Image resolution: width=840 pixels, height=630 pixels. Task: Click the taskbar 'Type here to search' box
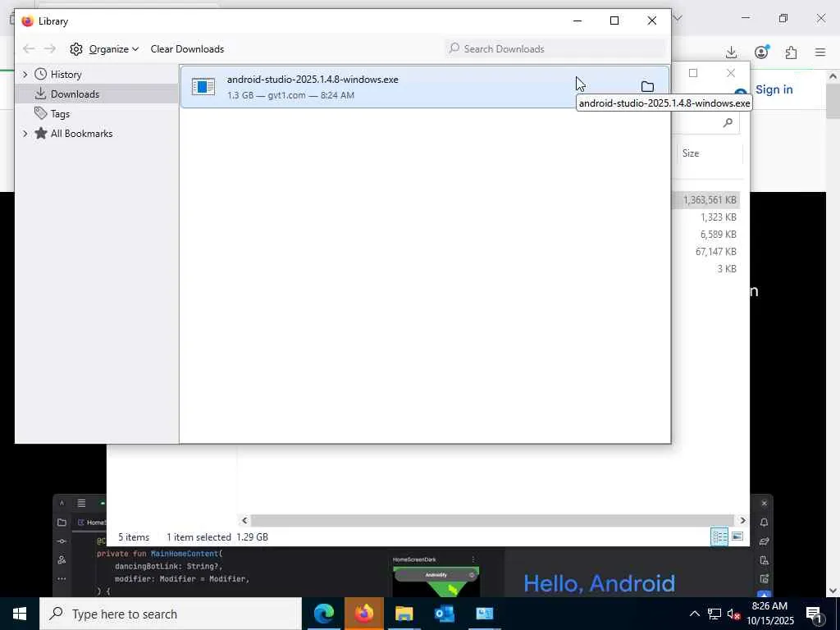[x=171, y=614]
